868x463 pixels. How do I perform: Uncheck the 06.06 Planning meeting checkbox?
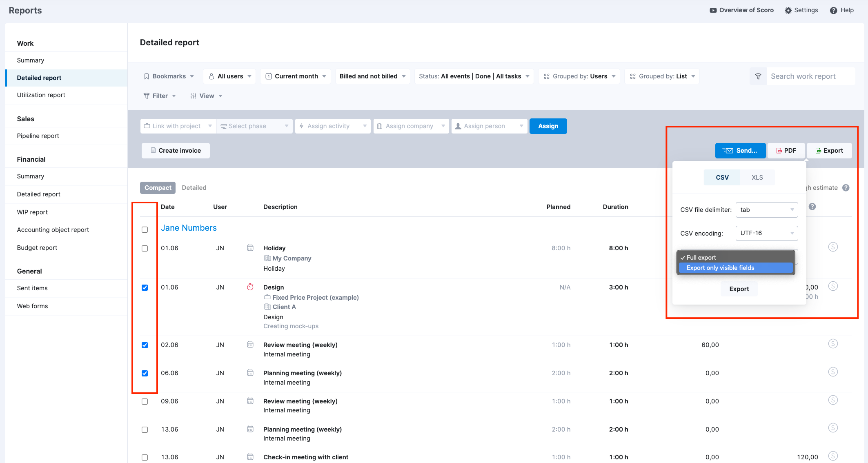click(145, 373)
